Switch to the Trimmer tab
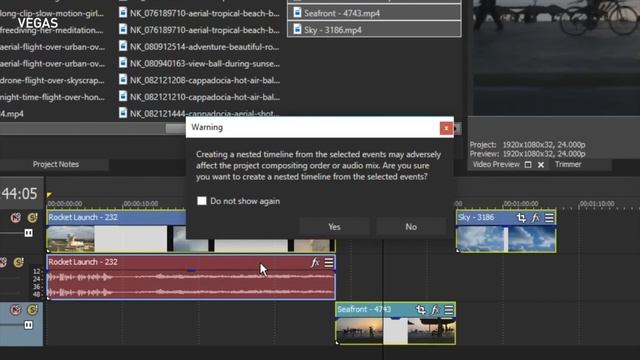 (x=568, y=164)
